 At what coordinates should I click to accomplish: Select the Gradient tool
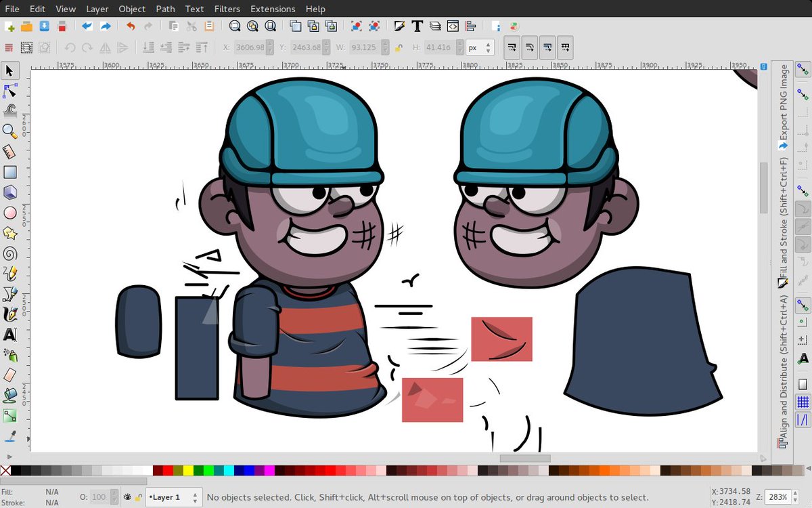(10, 415)
